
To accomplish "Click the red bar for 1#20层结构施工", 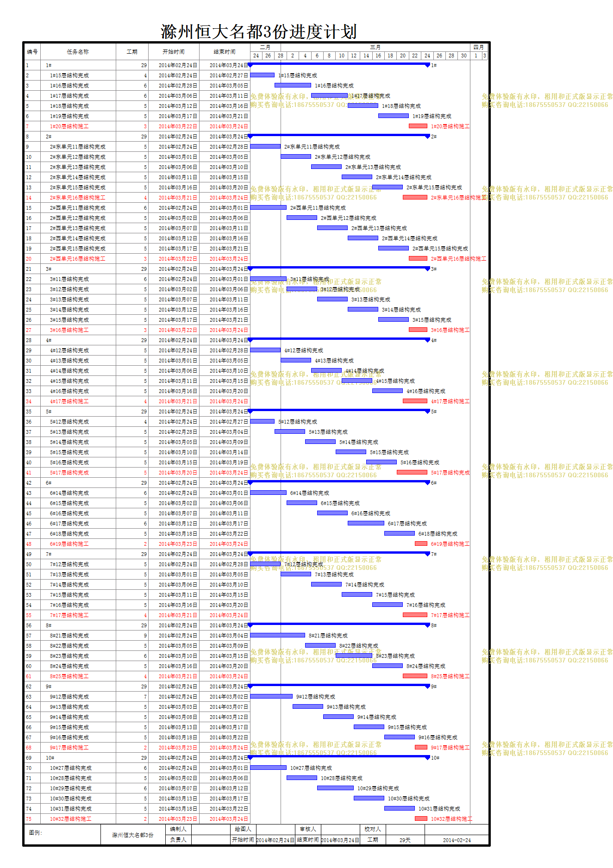I will tap(418, 126).
